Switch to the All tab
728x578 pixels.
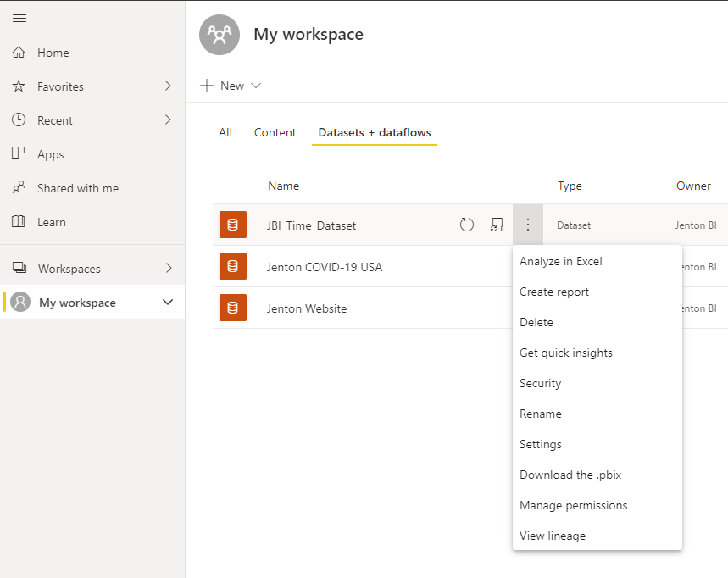[x=225, y=133]
